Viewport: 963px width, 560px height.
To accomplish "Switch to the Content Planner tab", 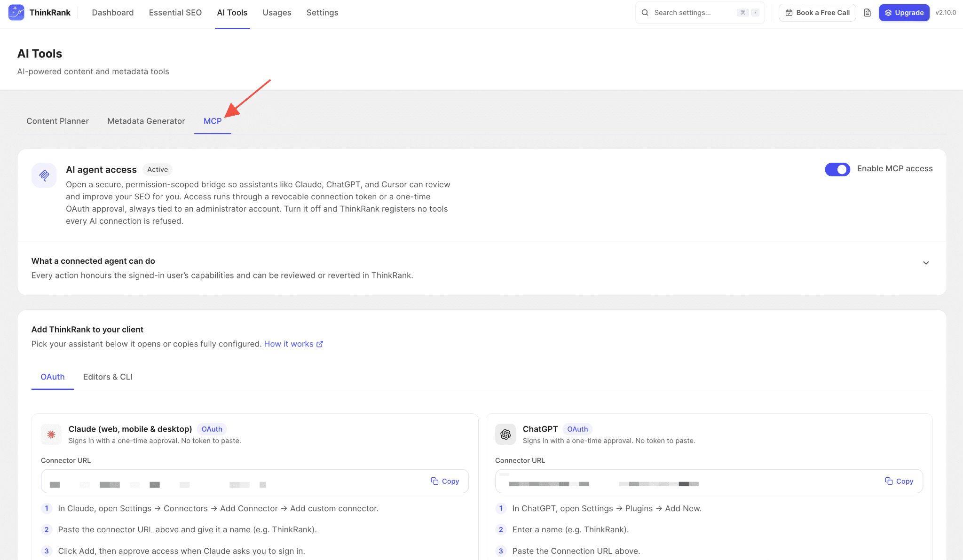I will click(57, 121).
